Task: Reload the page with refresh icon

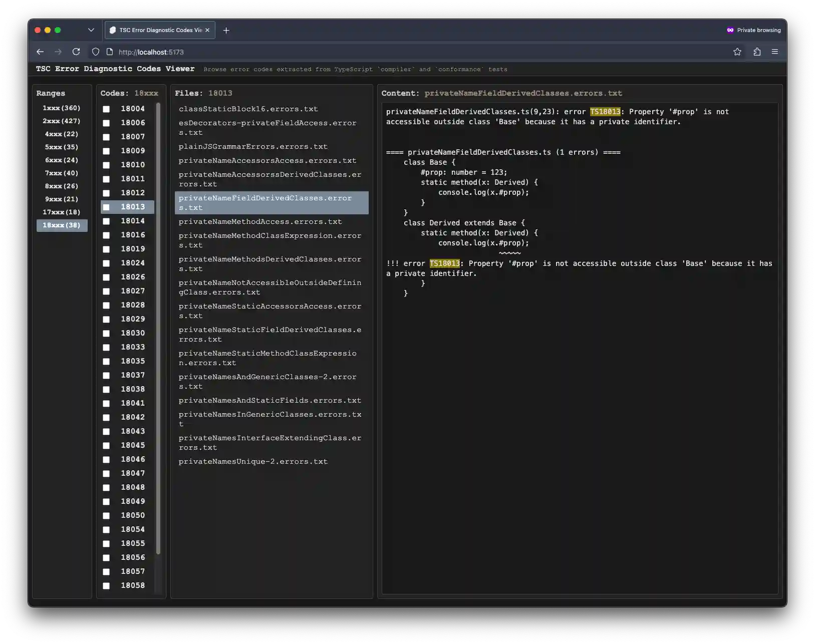Action: 76,52
